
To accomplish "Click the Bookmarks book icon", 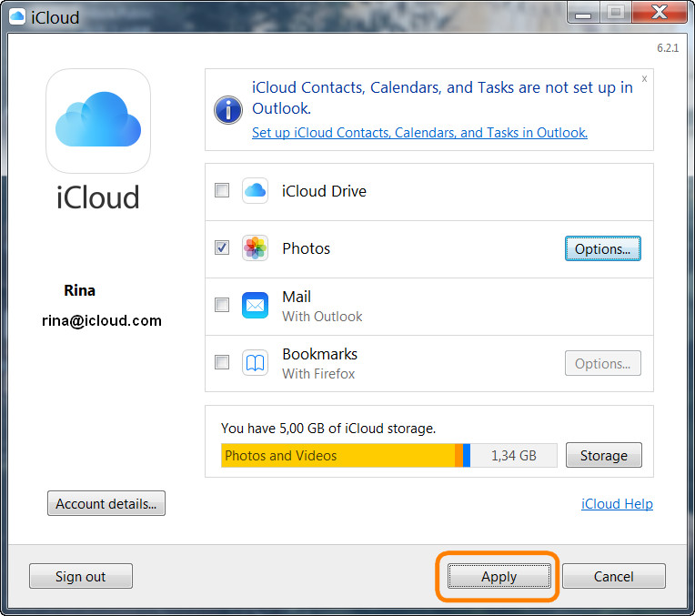I will pyautogui.click(x=255, y=363).
